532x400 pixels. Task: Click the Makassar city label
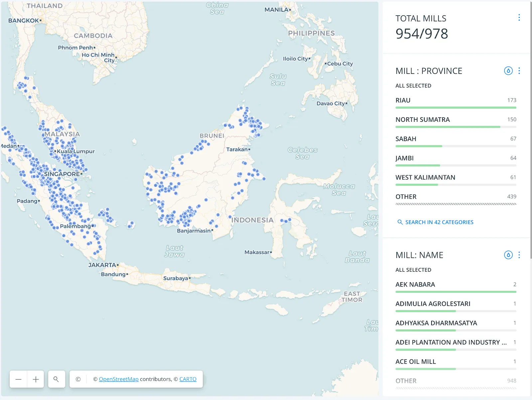tap(257, 252)
